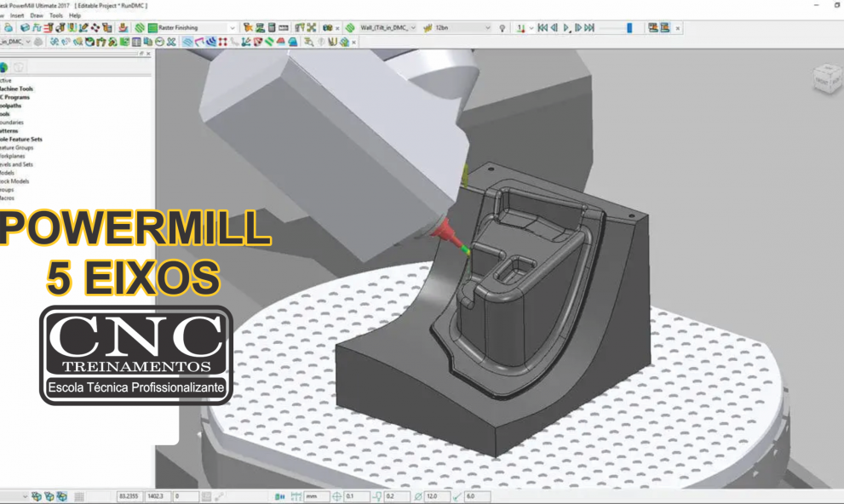Go to the simulation start
The width and height of the screenshot is (844, 504).
[543, 27]
